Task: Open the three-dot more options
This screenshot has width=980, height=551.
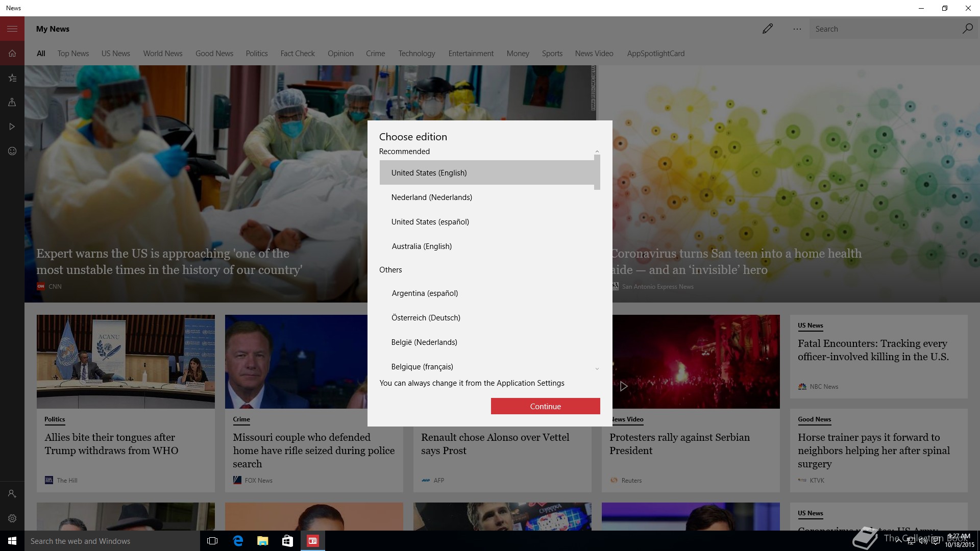Action: click(797, 29)
